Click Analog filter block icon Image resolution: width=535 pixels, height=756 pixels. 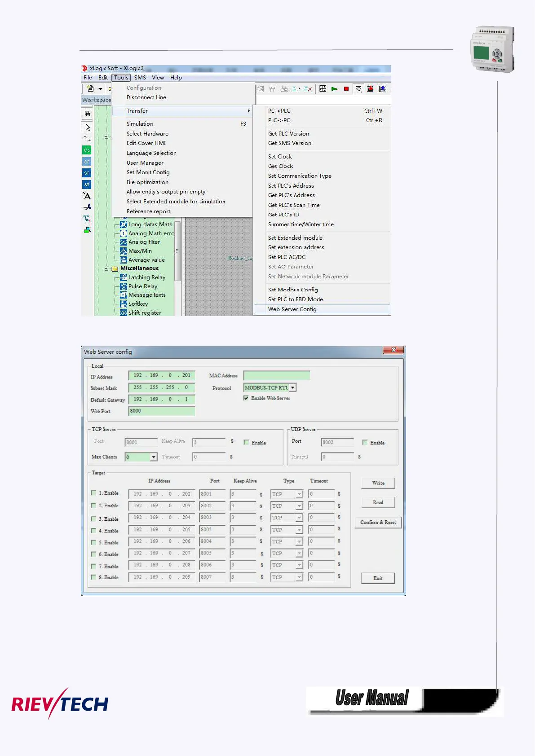[124, 242]
